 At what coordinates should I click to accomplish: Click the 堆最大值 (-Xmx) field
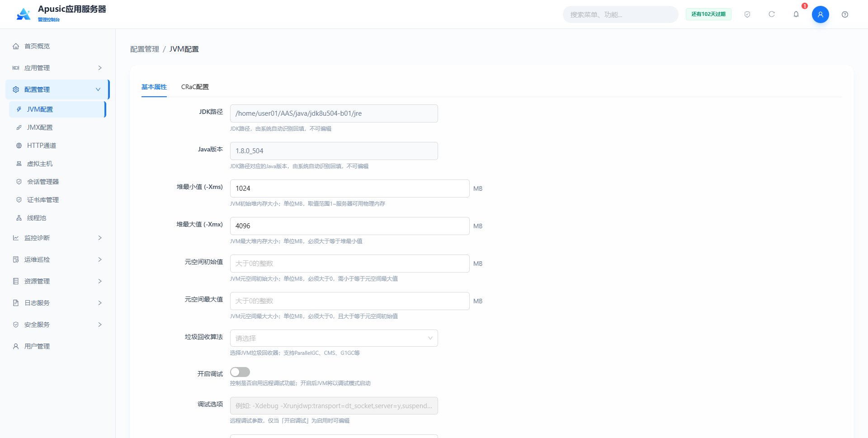click(x=349, y=226)
